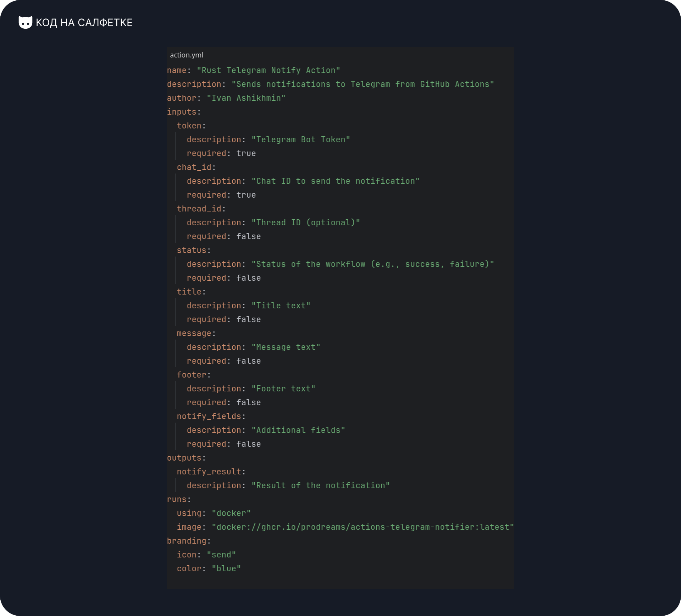681x616 pixels.
Task: Click the notify_fields key
Action: (x=211, y=416)
